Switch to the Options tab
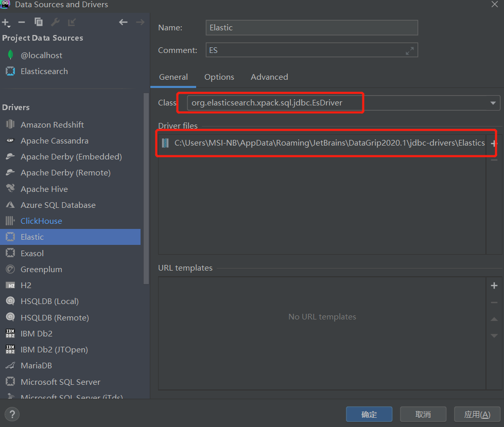The image size is (504, 427). [219, 77]
